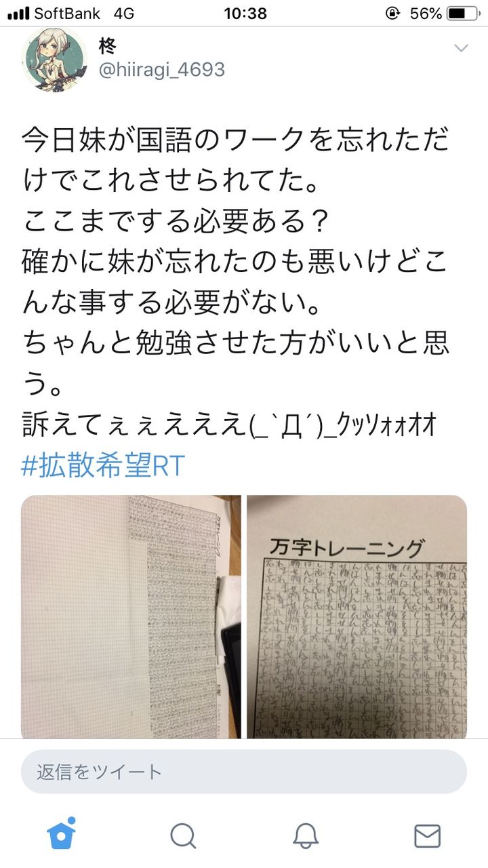Expand the tweet options chevron
This screenshot has width=488, height=868.
click(x=461, y=48)
